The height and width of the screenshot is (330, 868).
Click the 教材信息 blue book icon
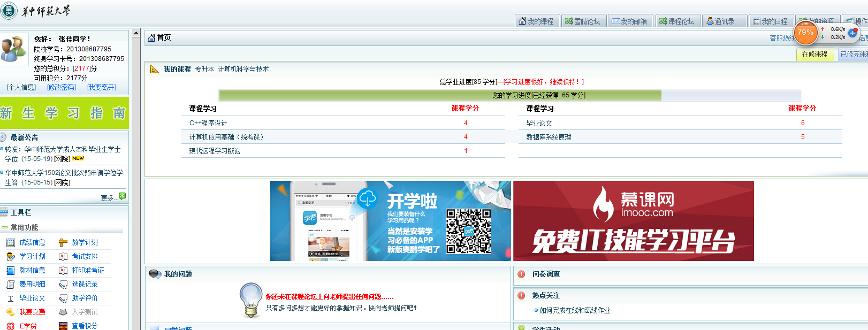click(x=10, y=271)
